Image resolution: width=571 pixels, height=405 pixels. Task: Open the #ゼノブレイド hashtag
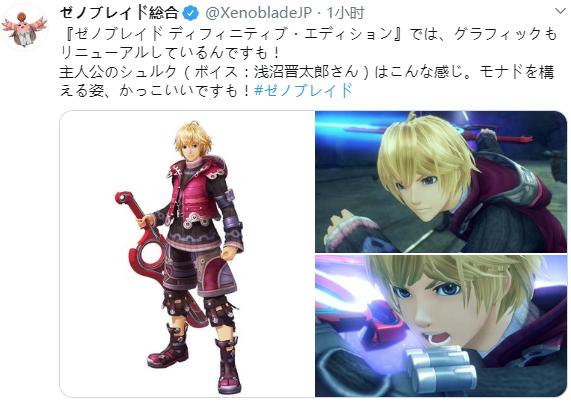pos(304,90)
